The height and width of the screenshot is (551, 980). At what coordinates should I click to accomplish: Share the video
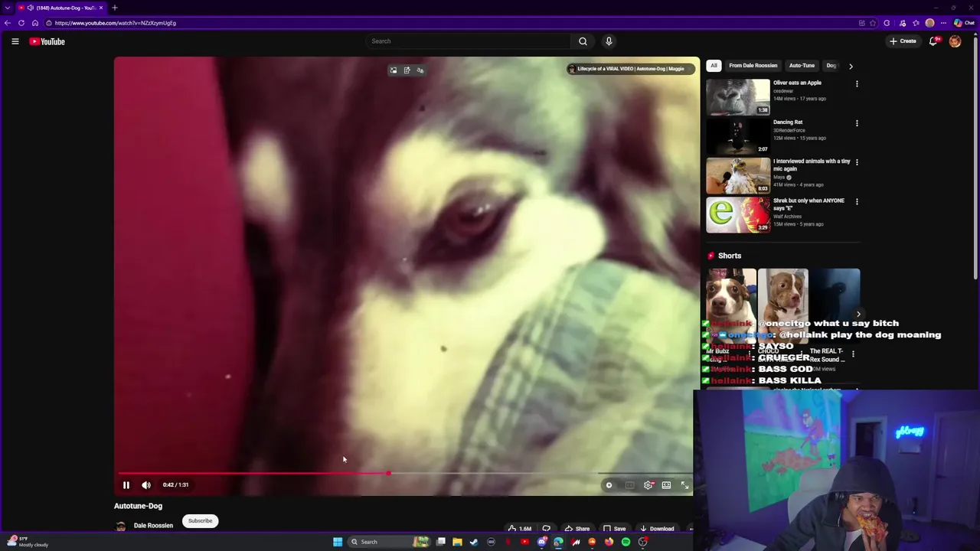[577, 528]
